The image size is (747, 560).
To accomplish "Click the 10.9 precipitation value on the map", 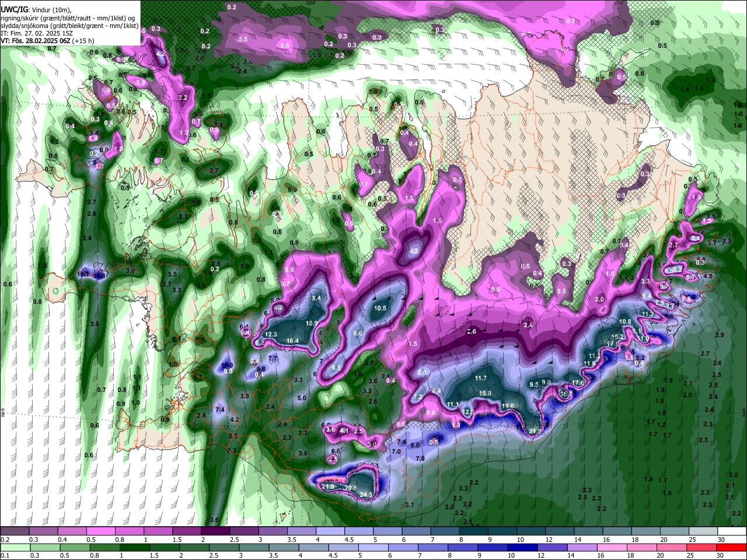I will click(x=312, y=324).
